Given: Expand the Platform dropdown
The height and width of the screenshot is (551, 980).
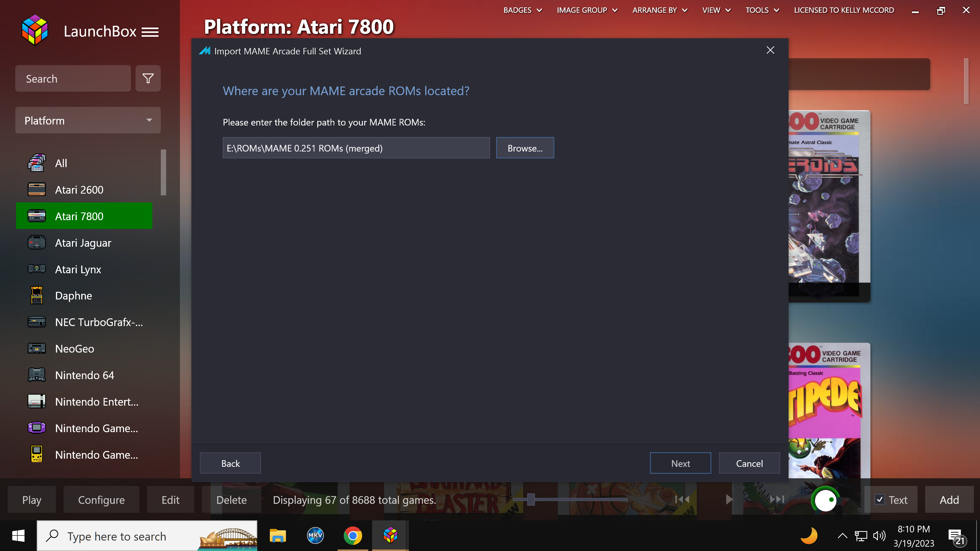Looking at the screenshot, I should coord(88,120).
